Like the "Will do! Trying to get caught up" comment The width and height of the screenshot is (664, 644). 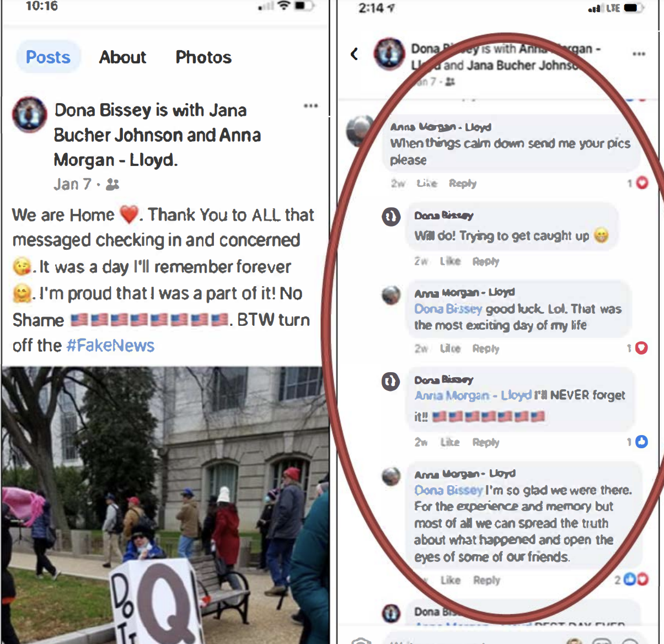[450, 261]
